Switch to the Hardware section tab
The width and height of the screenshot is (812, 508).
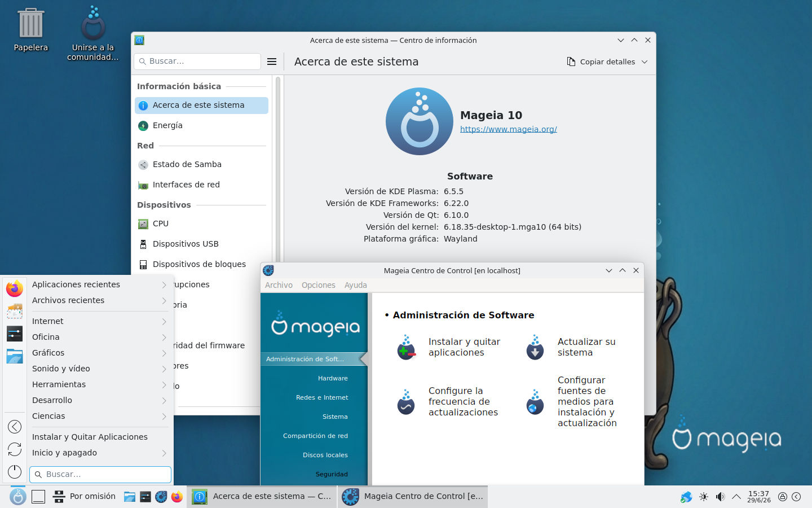click(x=333, y=378)
